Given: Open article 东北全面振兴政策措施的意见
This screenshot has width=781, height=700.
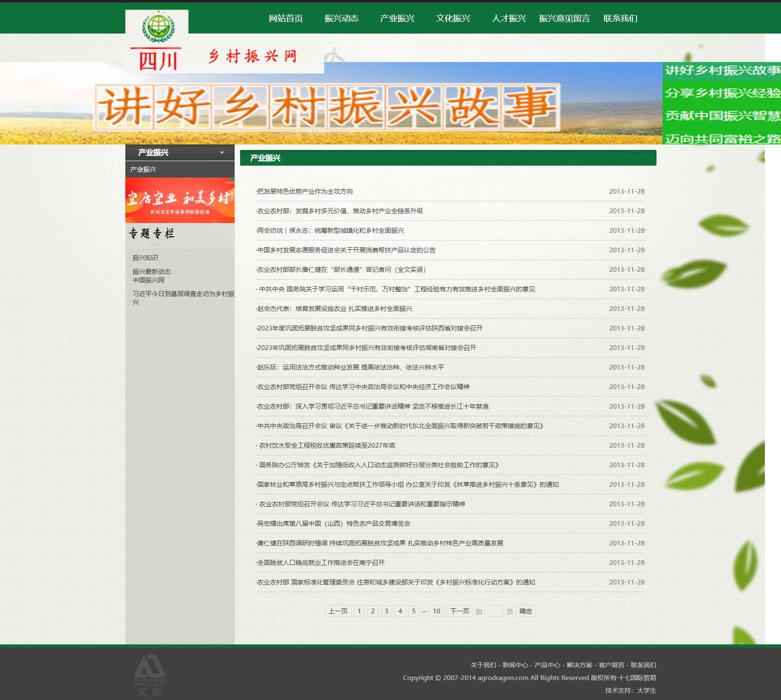Looking at the screenshot, I should pos(400,426).
